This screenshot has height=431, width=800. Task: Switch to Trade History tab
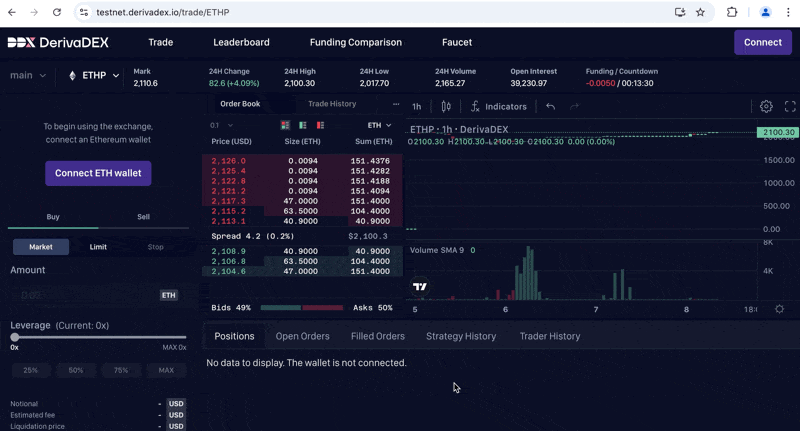tap(332, 104)
